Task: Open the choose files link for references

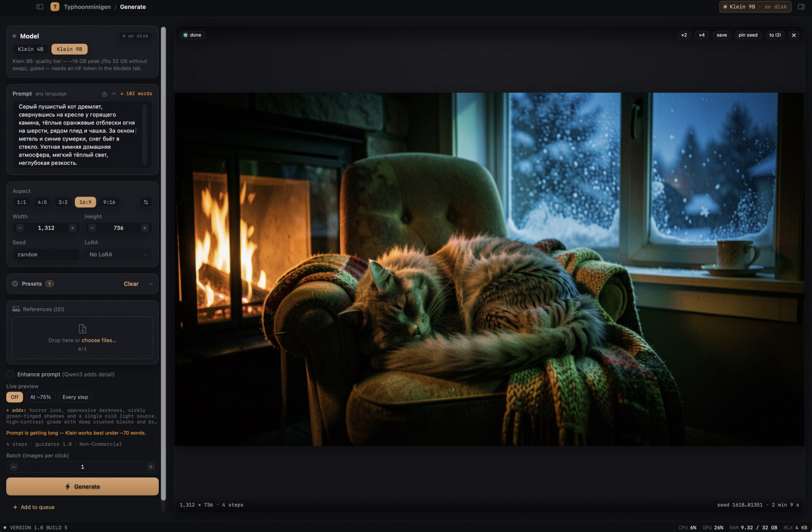Action: pos(99,340)
